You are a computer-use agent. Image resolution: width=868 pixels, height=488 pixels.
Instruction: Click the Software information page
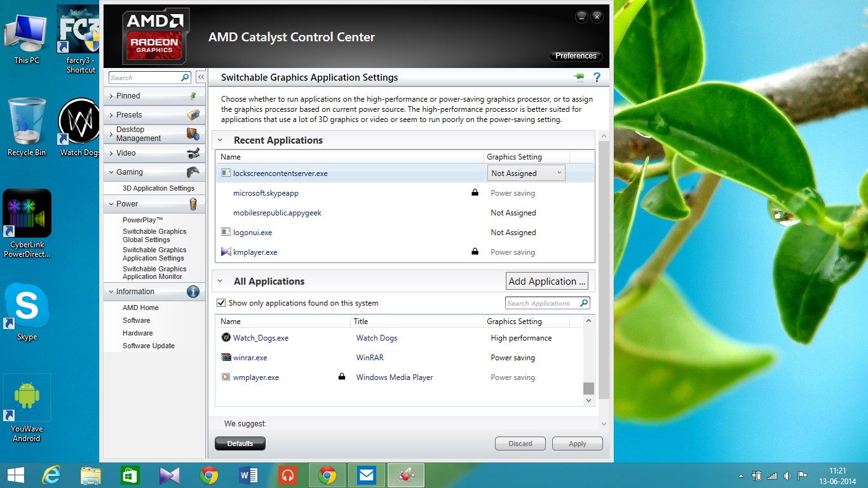click(137, 320)
